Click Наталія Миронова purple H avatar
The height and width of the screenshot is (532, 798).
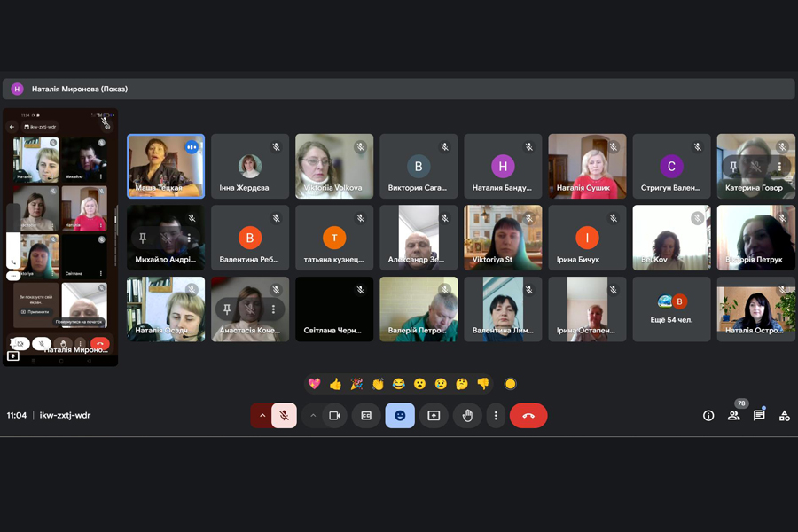(x=18, y=89)
